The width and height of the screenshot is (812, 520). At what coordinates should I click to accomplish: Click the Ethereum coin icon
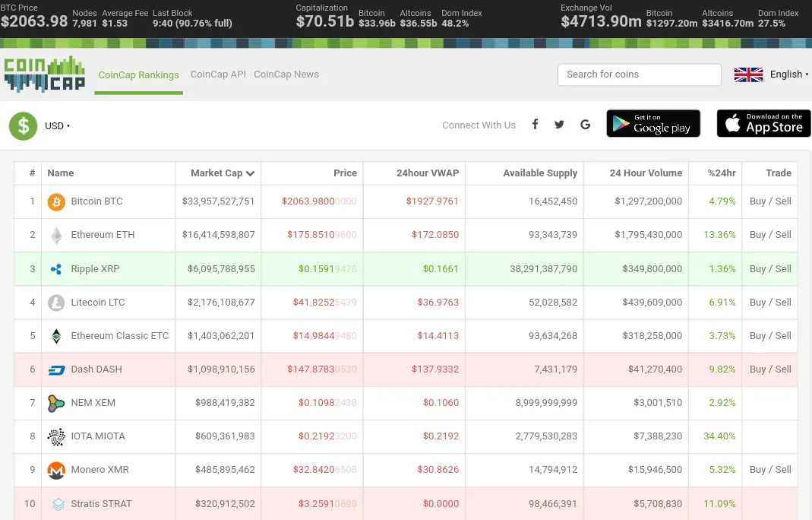(x=56, y=236)
